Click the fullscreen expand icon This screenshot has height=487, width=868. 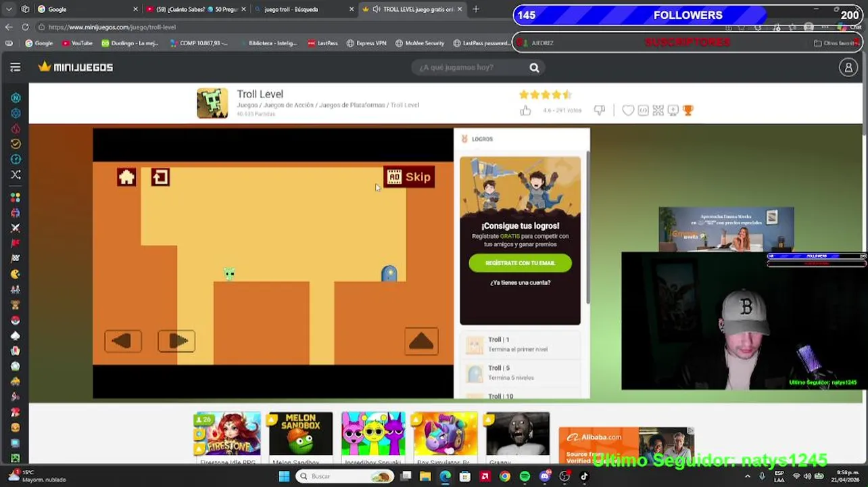pyautogui.click(x=658, y=110)
